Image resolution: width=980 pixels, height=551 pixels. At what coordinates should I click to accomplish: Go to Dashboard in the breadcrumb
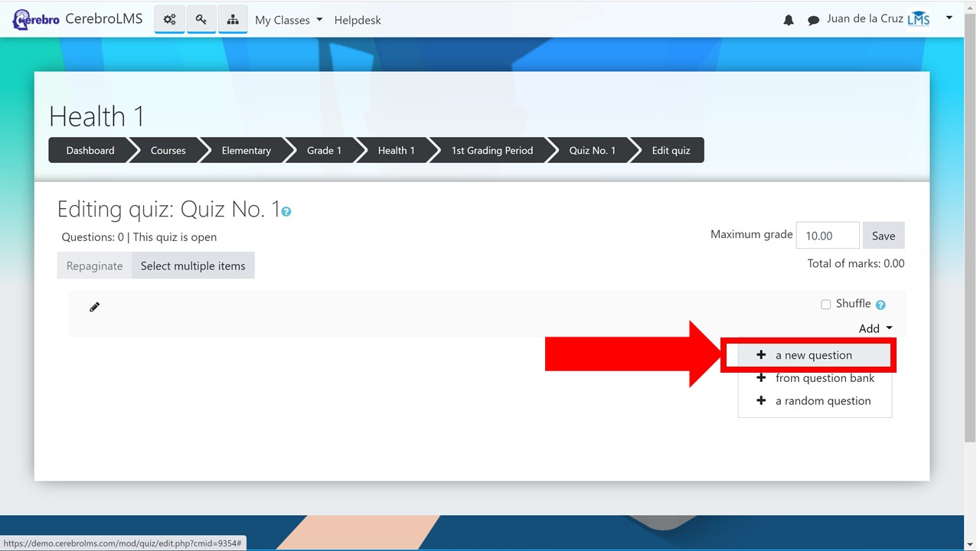(90, 151)
